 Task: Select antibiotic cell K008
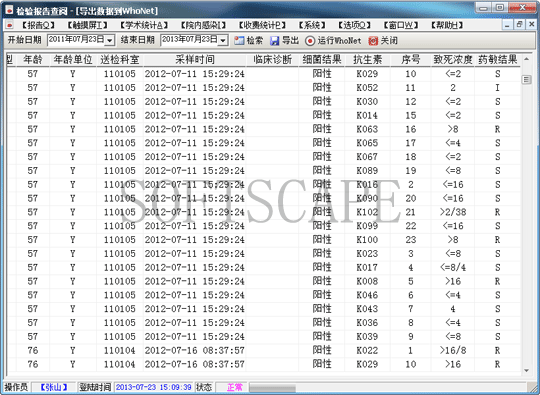coord(367,281)
